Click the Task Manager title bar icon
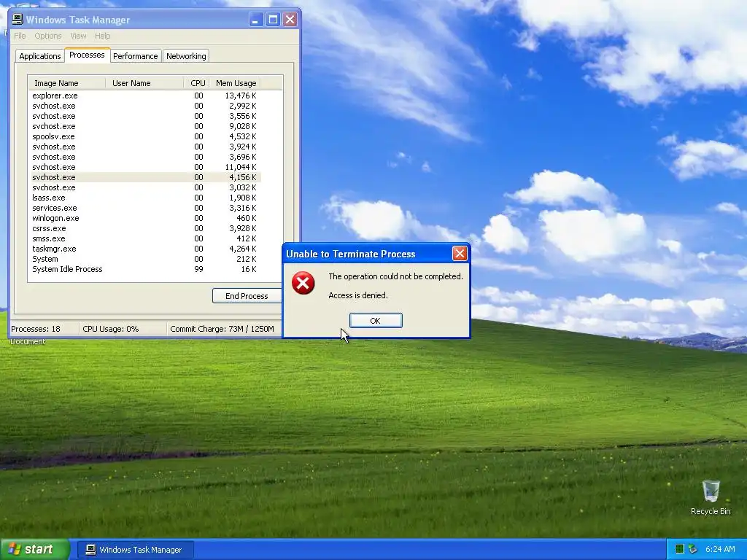 coord(18,20)
